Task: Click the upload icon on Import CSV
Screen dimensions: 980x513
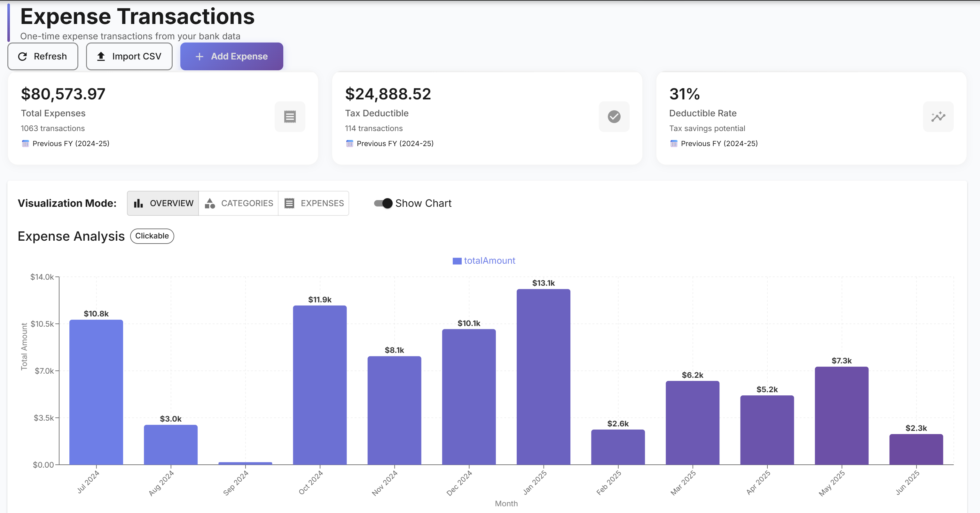Action: [x=101, y=56]
